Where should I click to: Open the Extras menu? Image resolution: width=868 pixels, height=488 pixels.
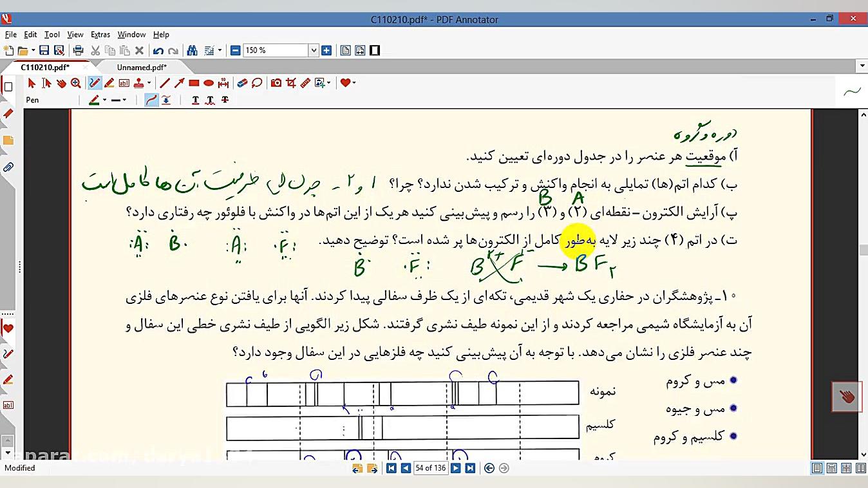click(100, 34)
